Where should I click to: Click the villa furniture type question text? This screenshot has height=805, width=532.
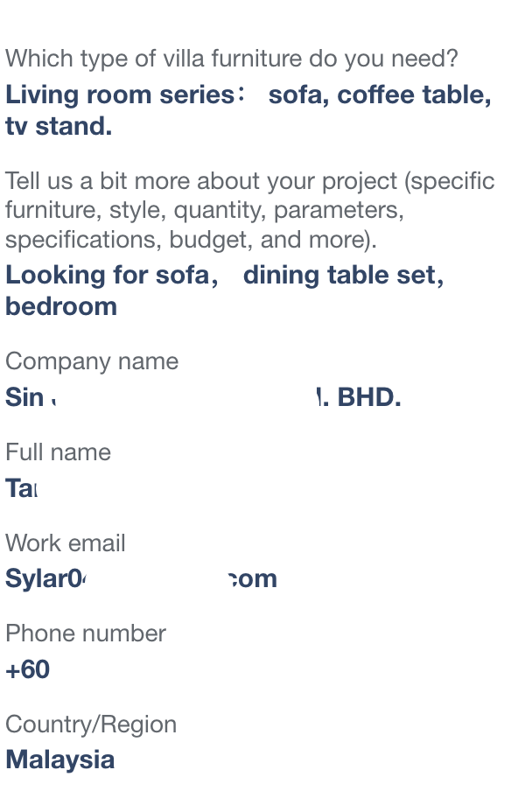click(x=231, y=59)
